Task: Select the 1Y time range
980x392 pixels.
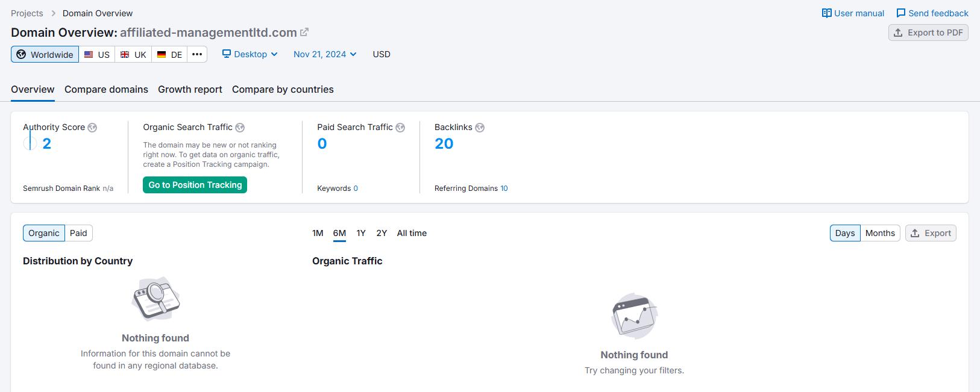Action: click(x=361, y=233)
